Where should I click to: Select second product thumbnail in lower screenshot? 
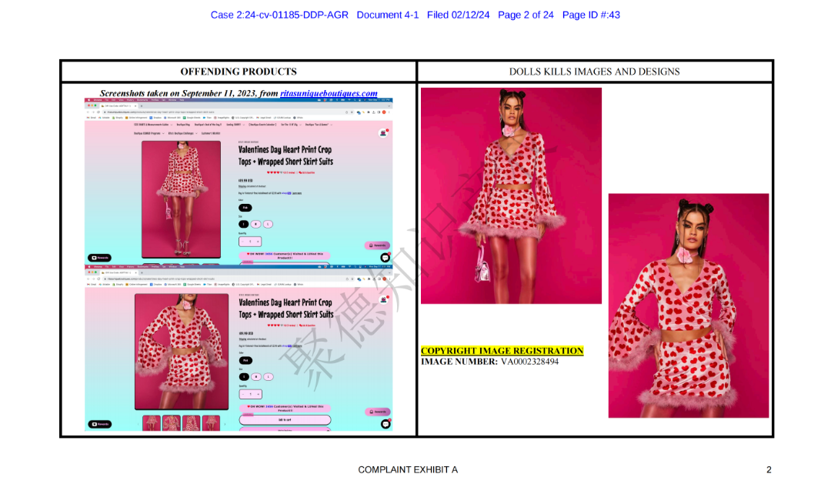point(171,423)
